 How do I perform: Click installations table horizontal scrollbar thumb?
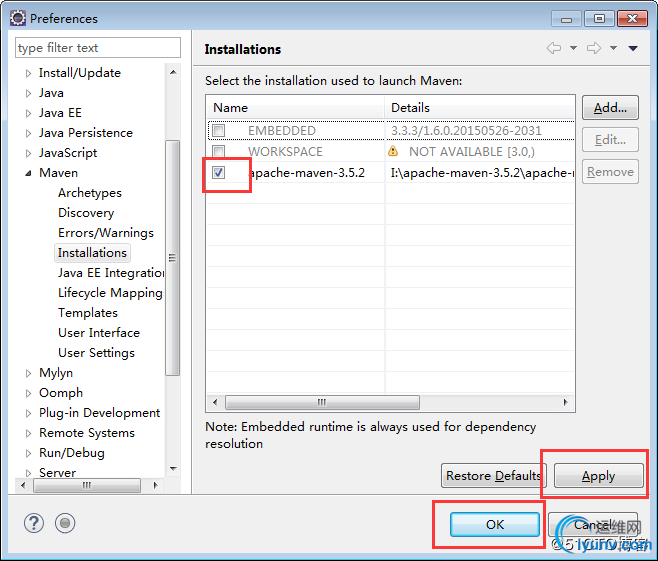click(322, 402)
